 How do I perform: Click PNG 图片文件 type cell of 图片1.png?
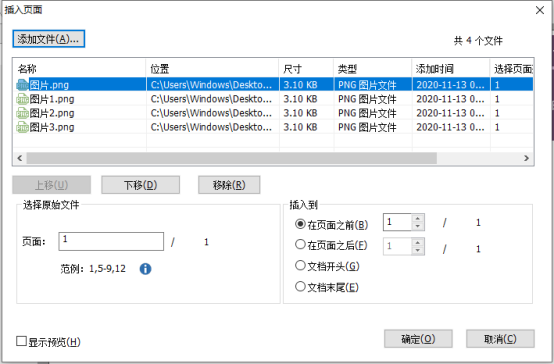pyautogui.click(x=373, y=99)
